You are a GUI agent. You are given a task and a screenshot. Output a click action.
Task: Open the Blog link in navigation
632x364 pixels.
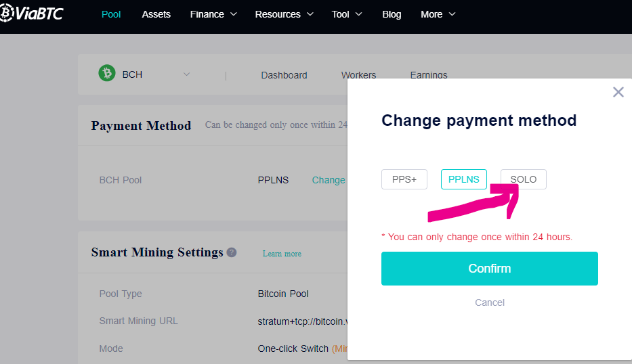(x=392, y=14)
